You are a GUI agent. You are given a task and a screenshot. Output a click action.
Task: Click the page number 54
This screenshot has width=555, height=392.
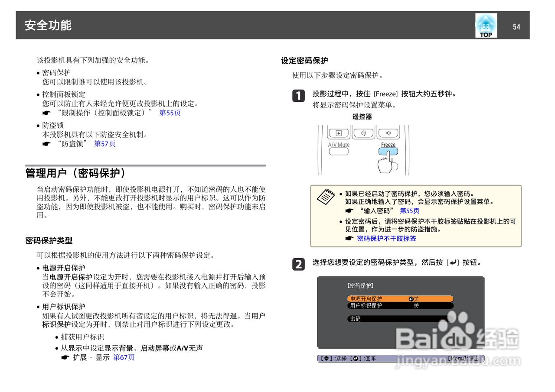(x=517, y=26)
